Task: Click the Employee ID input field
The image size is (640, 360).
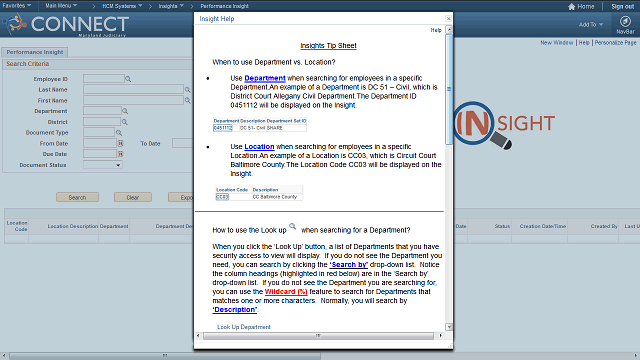Action: [x=104, y=78]
